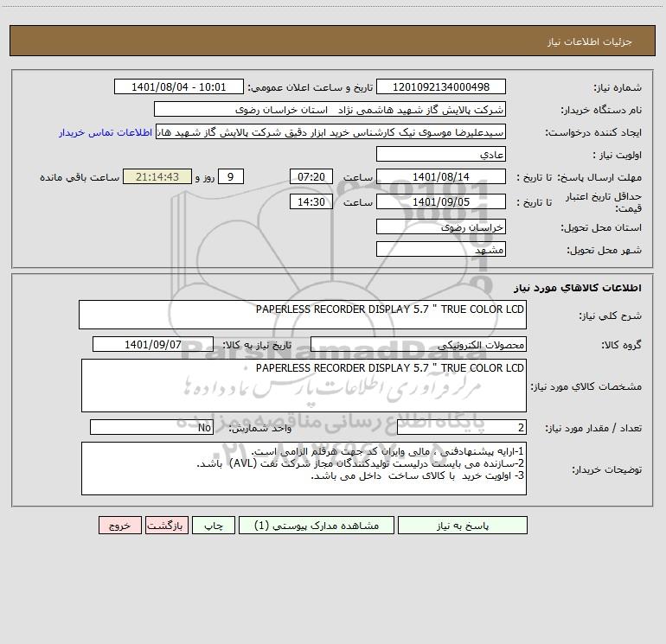This screenshot has height=644, width=666.
Task: Click the label گروه کالا
Action: (x=621, y=345)
